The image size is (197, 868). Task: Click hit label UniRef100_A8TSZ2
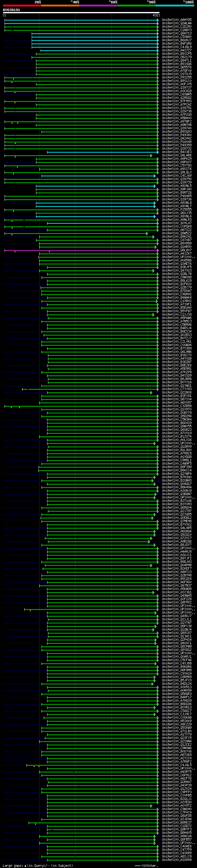177,230
